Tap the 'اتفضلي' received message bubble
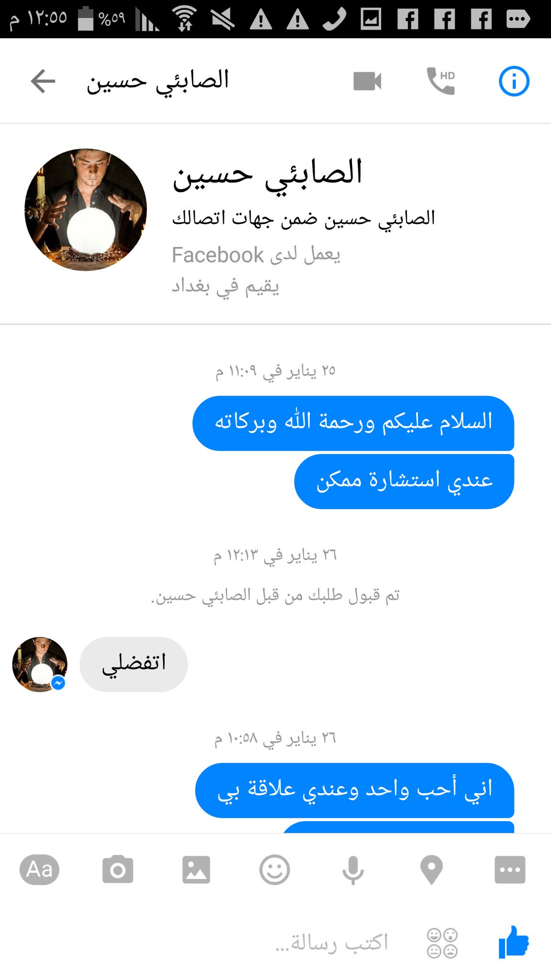 coord(133,664)
